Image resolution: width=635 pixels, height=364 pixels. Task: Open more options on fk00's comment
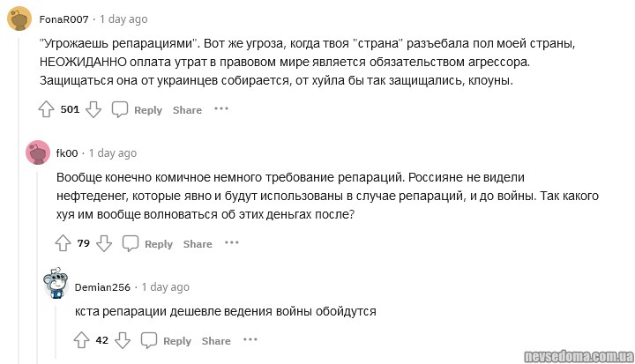(x=232, y=243)
